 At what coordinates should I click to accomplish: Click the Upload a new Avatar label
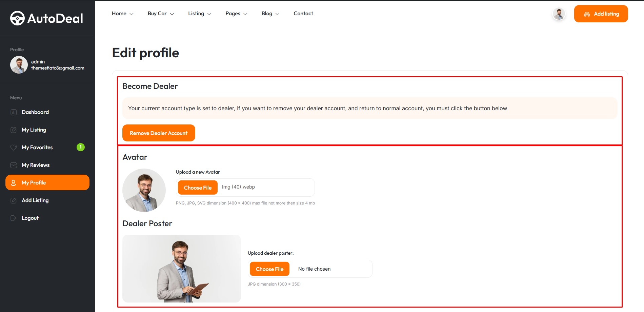tap(198, 172)
